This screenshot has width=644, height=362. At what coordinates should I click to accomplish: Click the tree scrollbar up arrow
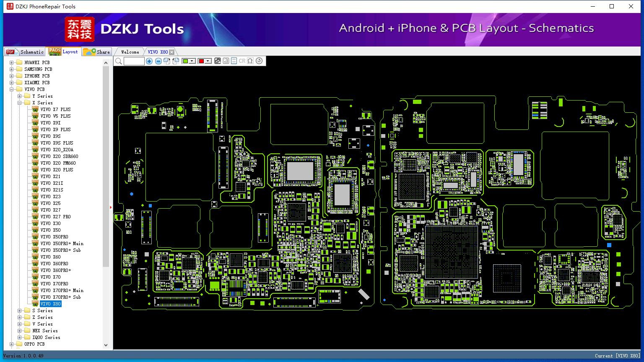pyautogui.click(x=106, y=62)
